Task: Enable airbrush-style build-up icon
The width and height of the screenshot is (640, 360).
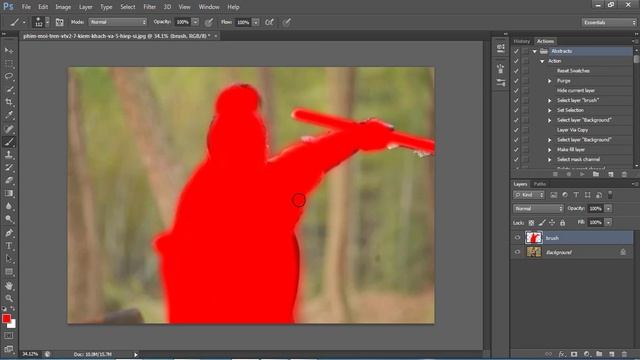Action: (269, 22)
